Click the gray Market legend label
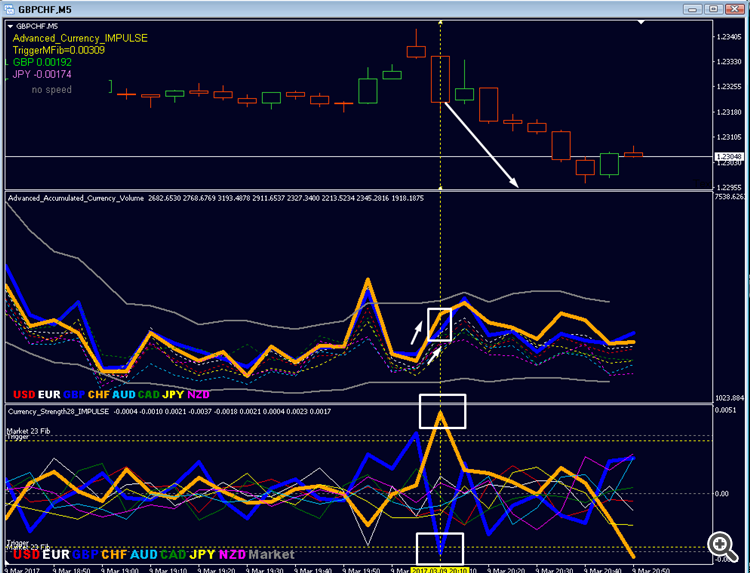 click(x=271, y=555)
